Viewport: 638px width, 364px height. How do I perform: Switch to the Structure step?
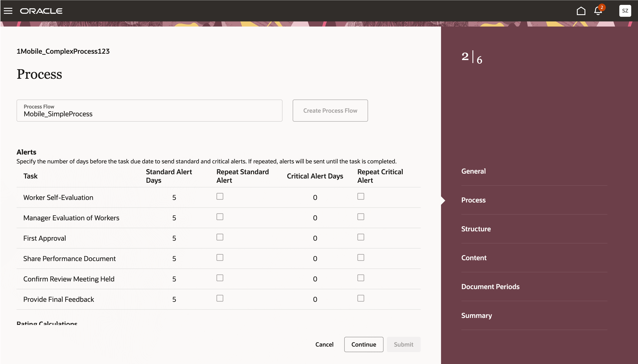(x=476, y=229)
